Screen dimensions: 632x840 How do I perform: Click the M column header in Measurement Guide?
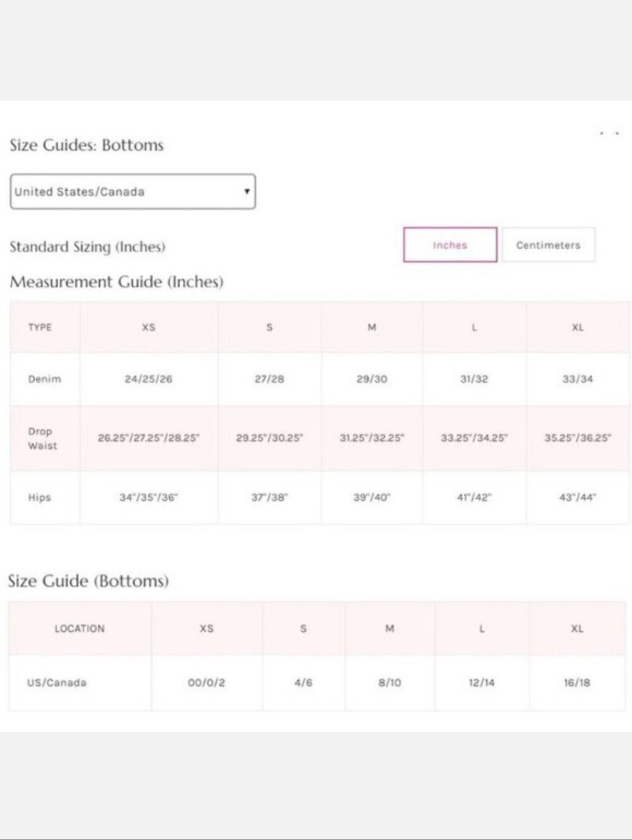pyautogui.click(x=372, y=327)
